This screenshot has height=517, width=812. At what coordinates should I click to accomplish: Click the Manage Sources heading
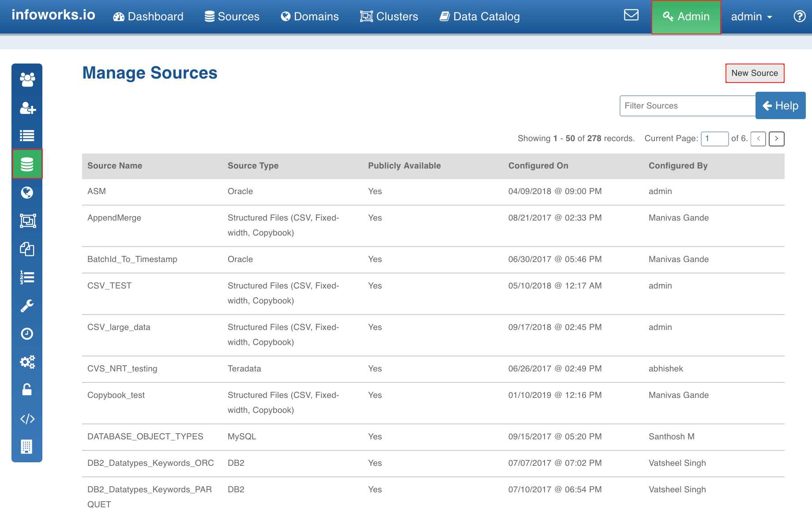coord(150,73)
